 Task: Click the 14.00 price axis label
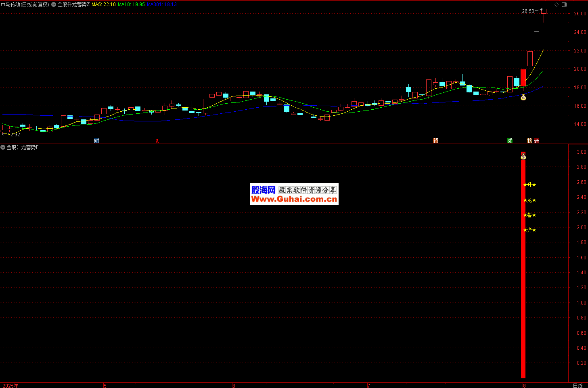click(580, 124)
